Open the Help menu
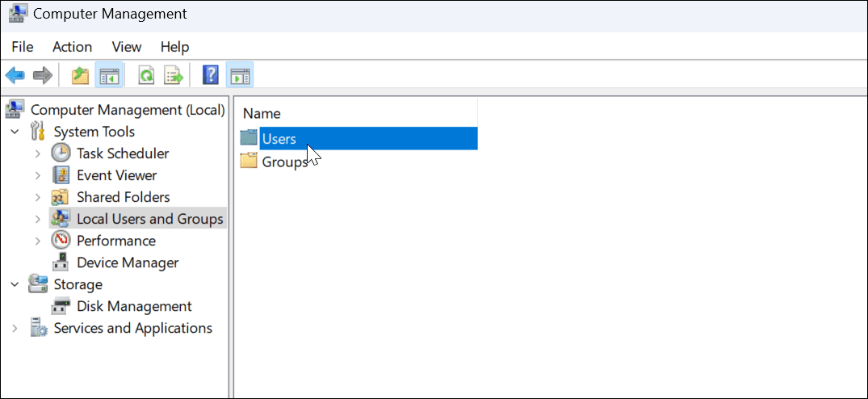Image resolution: width=868 pixels, height=399 pixels. [x=175, y=47]
